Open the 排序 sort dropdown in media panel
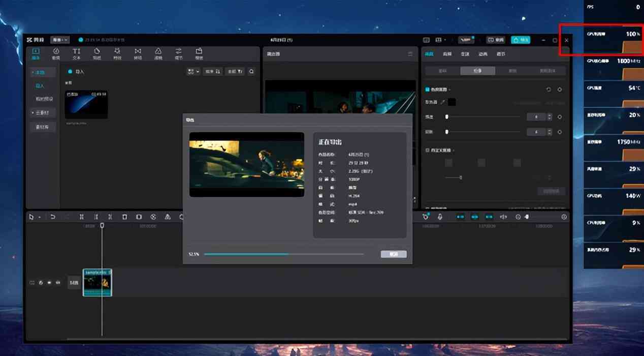The image size is (644, 356). point(212,72)
